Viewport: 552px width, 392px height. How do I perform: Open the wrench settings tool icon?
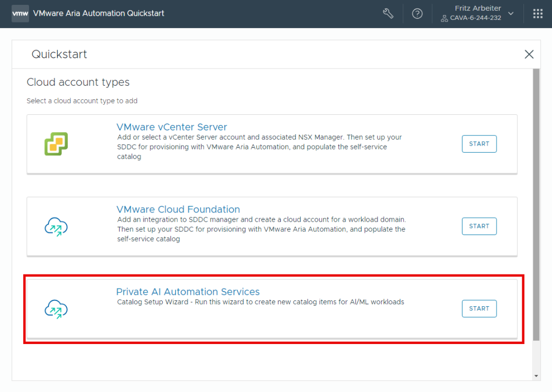click(388, 13)
